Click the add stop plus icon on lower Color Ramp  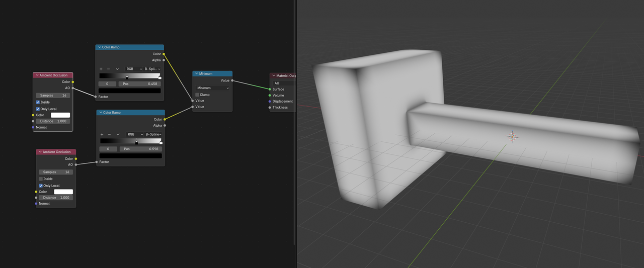click(x=102, y=134)
